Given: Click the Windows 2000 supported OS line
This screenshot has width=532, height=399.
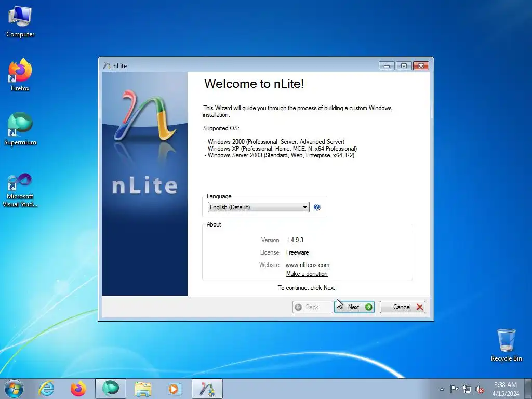Looking at the screenshot, I should coord(274,142).
